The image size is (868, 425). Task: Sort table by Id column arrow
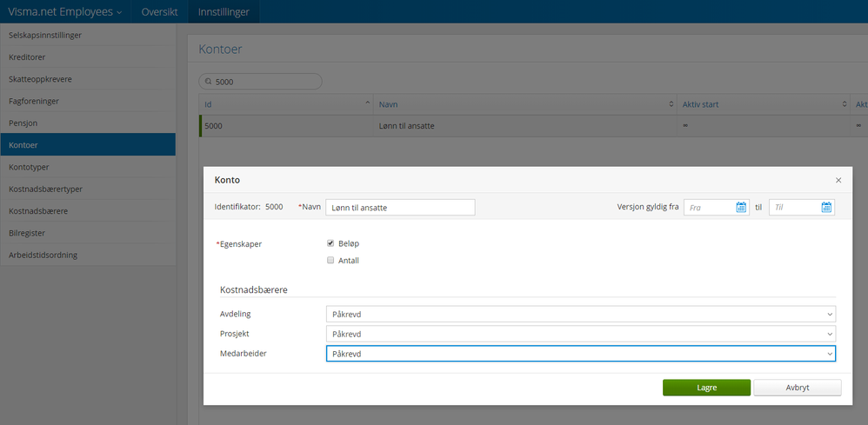tap(368, 104)
